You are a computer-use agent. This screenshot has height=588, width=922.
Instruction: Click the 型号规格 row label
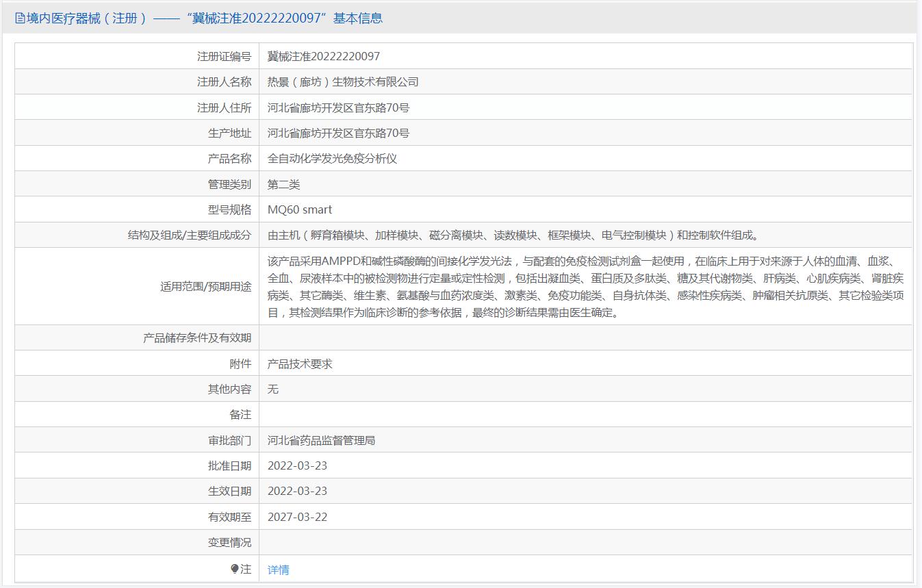point(229,209)
